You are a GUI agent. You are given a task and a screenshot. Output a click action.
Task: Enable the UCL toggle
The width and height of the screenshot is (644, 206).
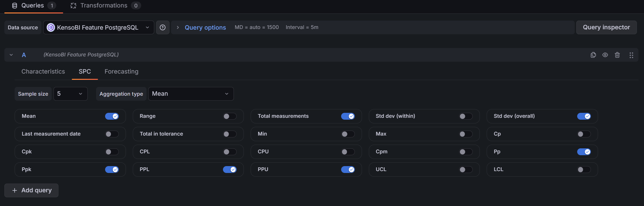coord(466,170)
